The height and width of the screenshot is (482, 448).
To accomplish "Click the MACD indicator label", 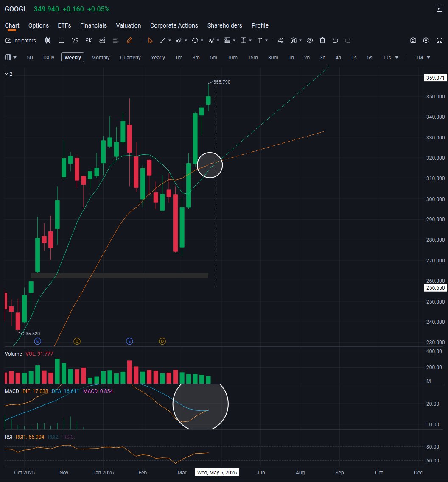I will (x=12, y=391).
